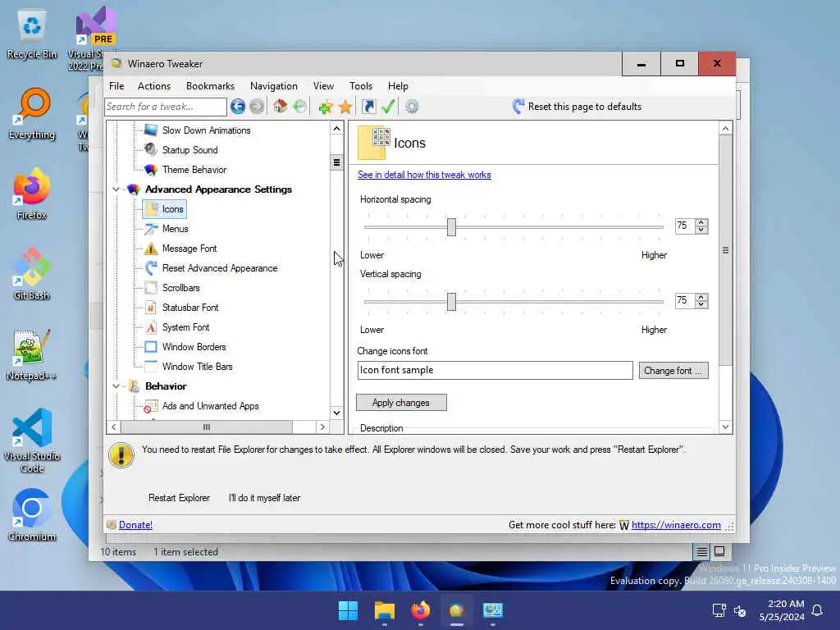Viewport: 840px width, 630px height.
Task: Open the File menu
Action: tap(116, 85)
